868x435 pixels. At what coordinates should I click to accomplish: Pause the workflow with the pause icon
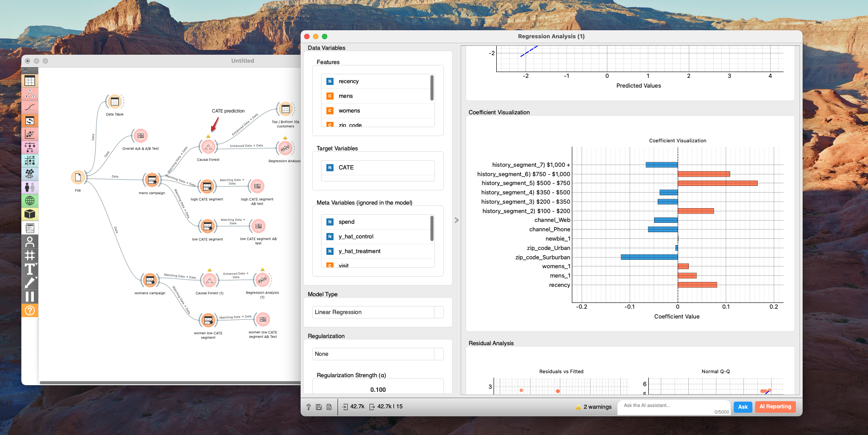point(30,297)
